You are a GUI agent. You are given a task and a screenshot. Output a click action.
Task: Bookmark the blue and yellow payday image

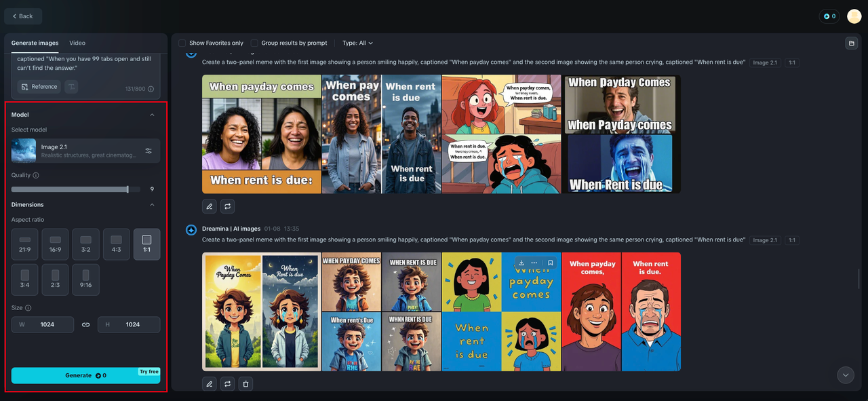coord(551,263)
